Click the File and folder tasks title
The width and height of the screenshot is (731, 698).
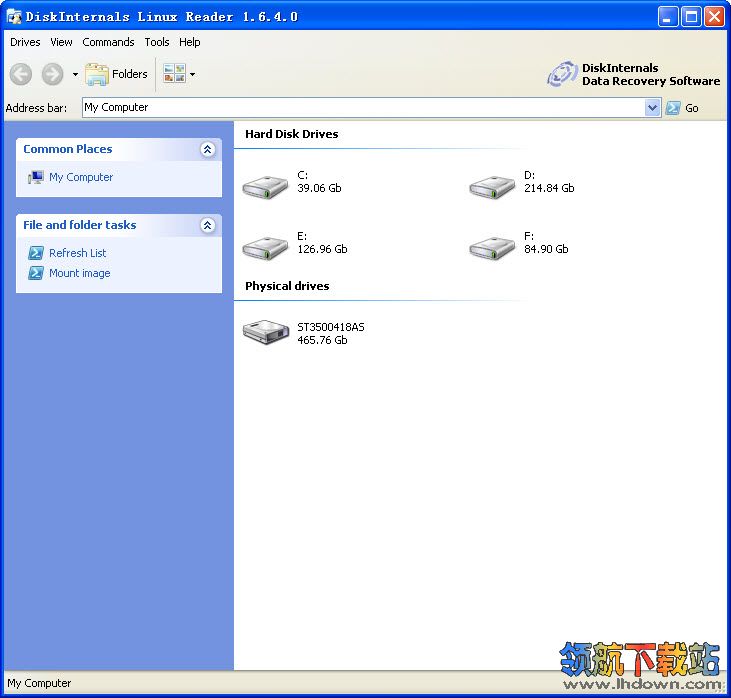click(x=80, y=225)
